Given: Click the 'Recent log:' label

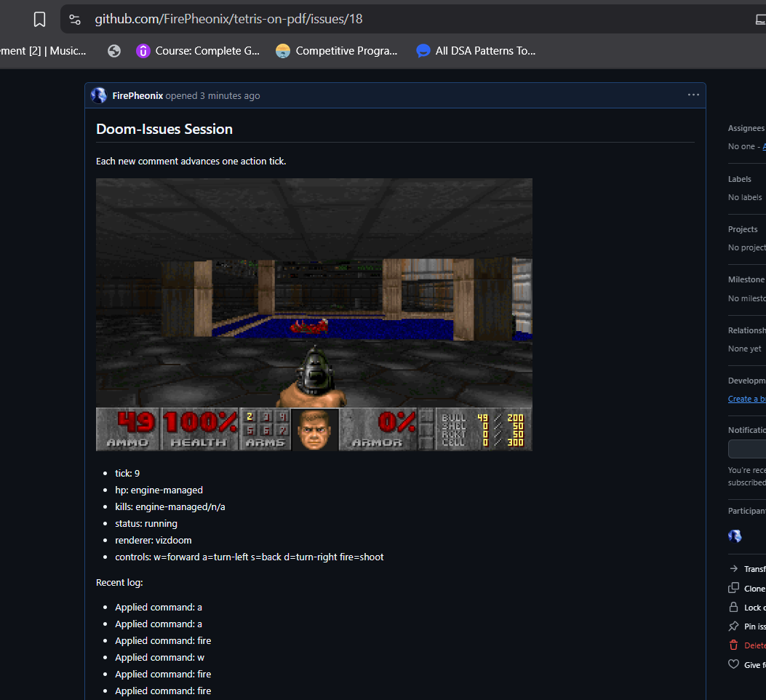Looking at the screenshot, I should click(119, 583).
